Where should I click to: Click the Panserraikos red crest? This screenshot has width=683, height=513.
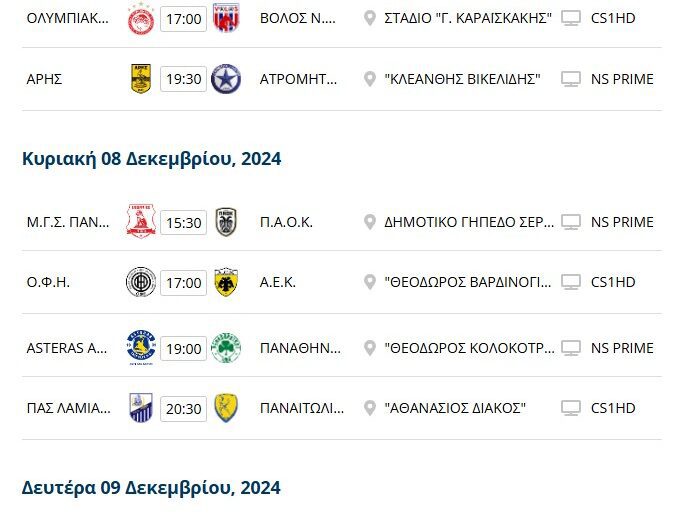(141, 222)
